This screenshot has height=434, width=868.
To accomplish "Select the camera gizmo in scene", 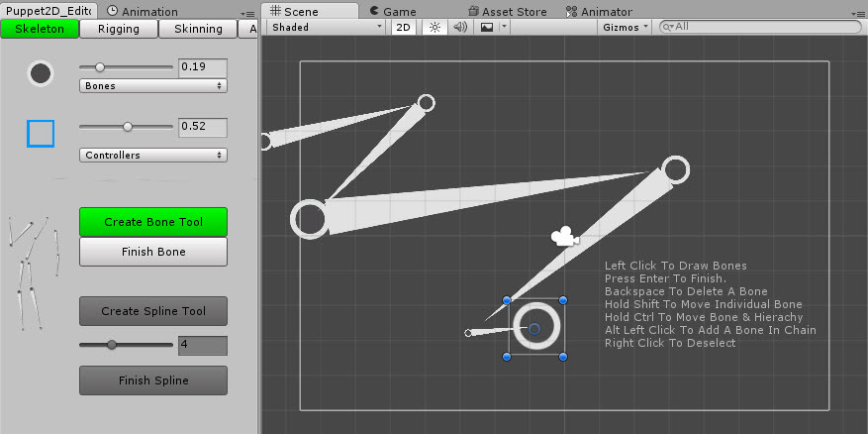I will point(564,237).
